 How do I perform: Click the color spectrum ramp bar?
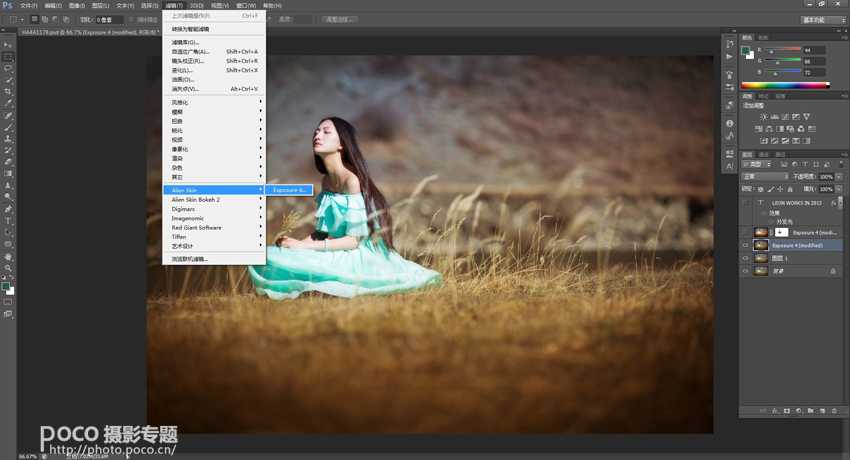click(x=785, y=86)
